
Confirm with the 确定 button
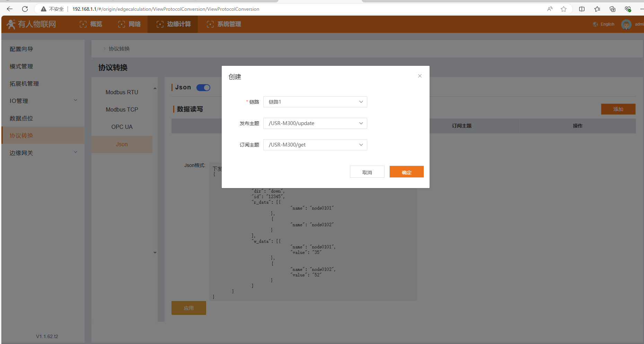(406, 172)
